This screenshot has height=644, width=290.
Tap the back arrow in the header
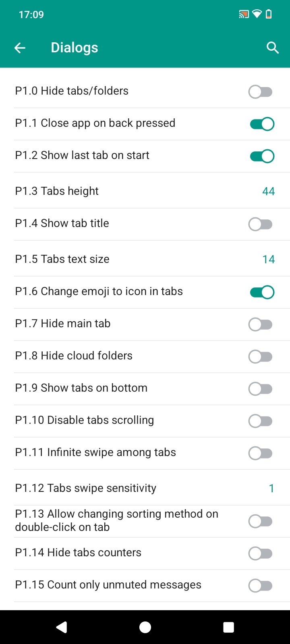click(20, 48)
